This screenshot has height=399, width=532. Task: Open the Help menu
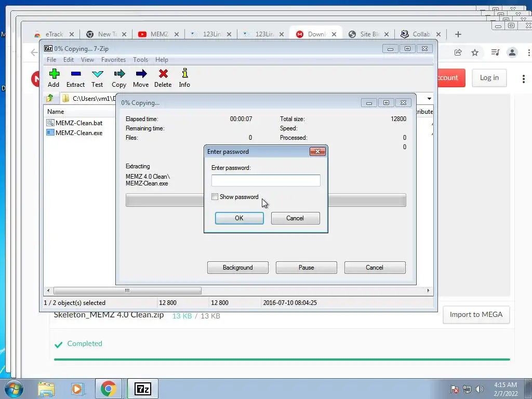point(162,60)
